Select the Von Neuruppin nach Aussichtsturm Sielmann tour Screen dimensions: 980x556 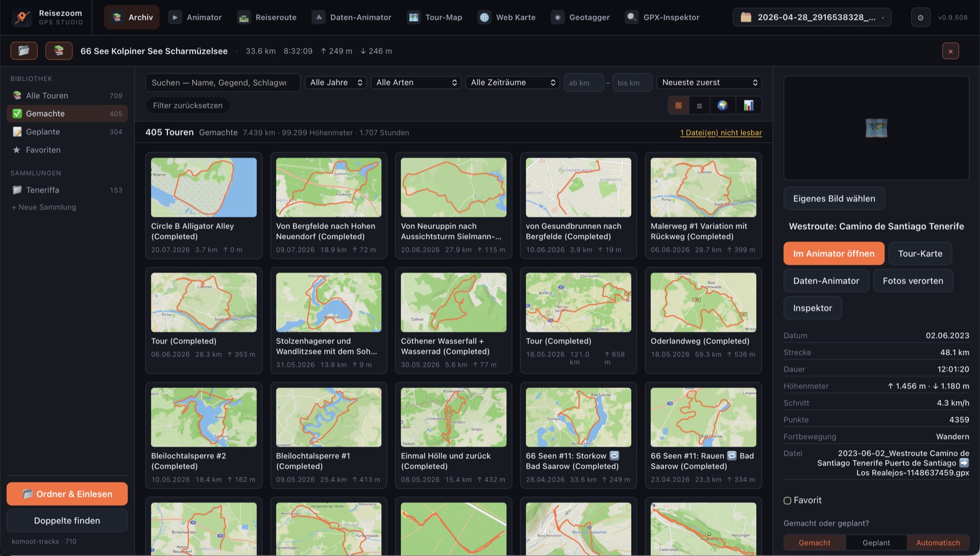tap(453, 206)
